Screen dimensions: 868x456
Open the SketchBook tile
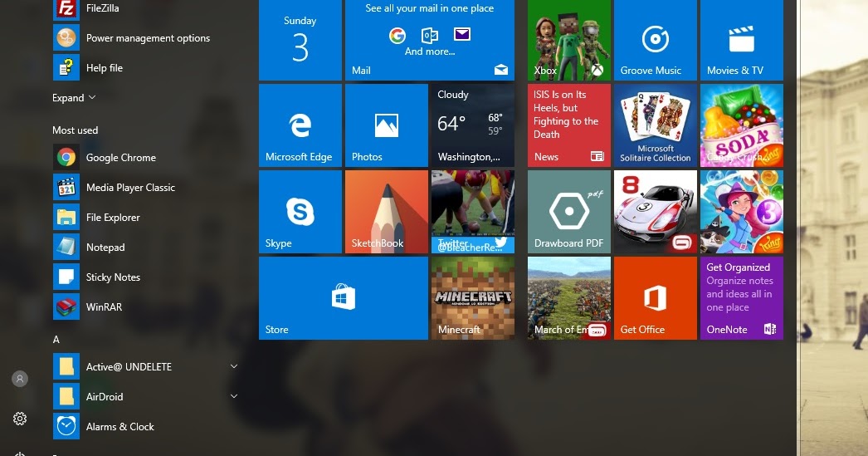[x=387, y=212]
